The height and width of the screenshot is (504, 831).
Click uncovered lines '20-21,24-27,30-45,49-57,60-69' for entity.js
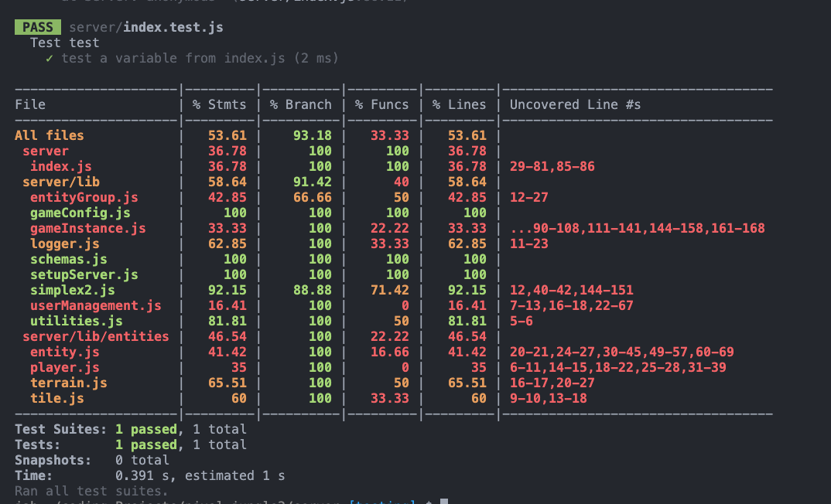[x=621, y=352]
